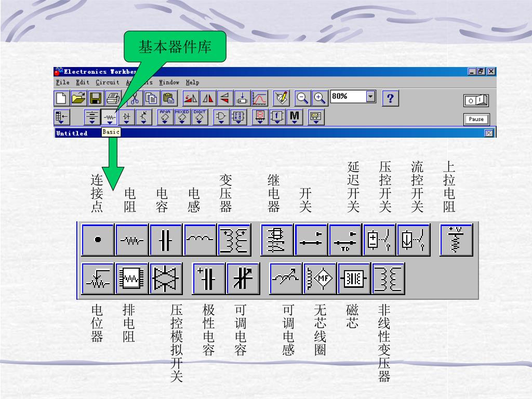Select the nonlinear transformer component
This screenshot has height=399, width=532.
[388, 278]
